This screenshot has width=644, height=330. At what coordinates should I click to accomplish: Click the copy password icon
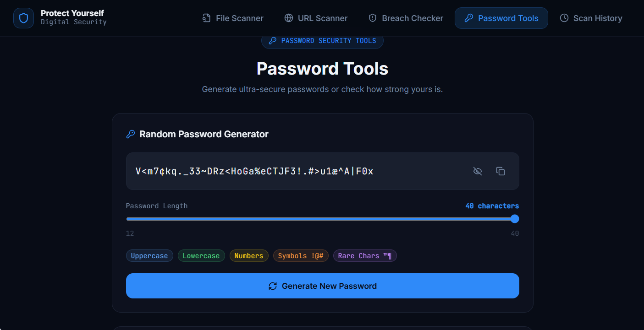click(x=501, y=171)
